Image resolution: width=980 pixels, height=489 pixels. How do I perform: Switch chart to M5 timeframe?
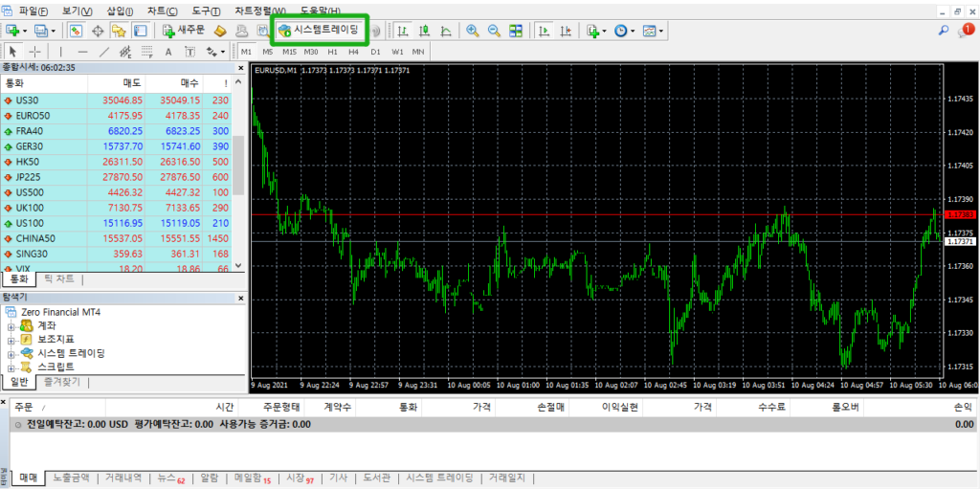coord(268,52)
